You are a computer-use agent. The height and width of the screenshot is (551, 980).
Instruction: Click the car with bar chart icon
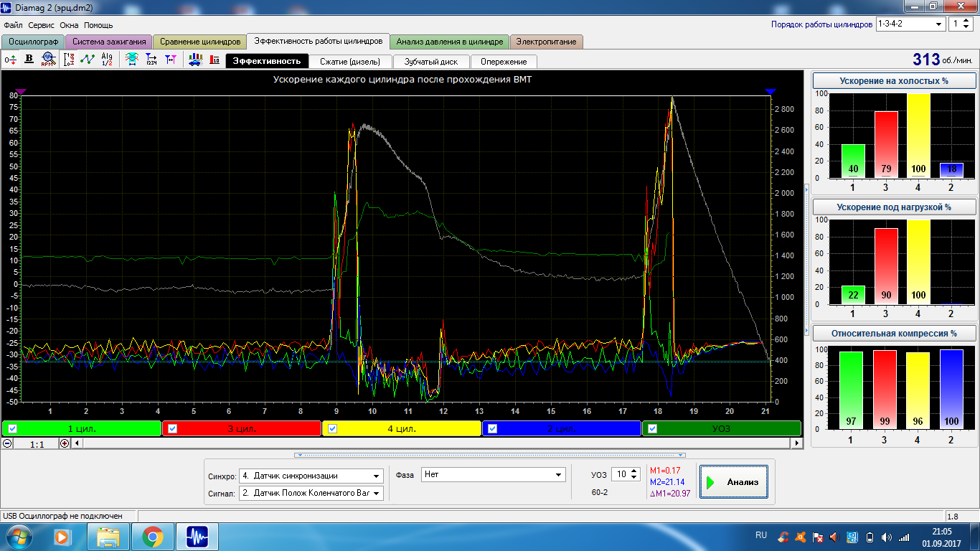click(195, 60)
